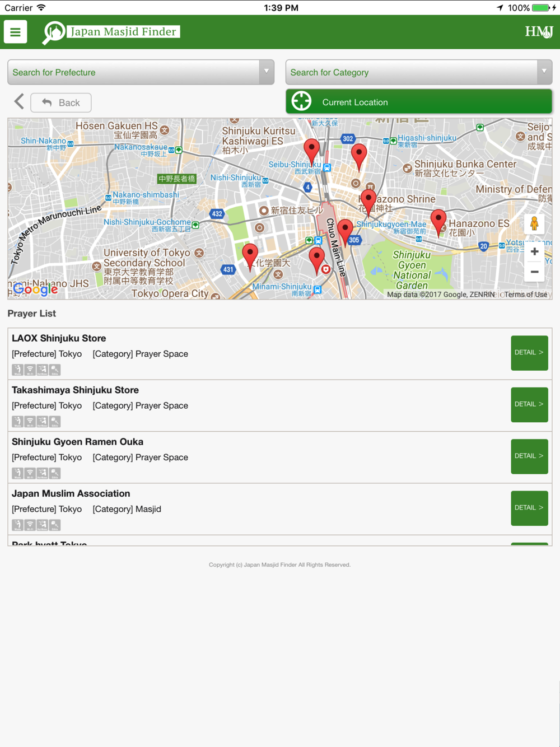The height and width of the screenshot is (747, 560).
Task: Click the Shinjuku Gyoen Ramen Ouka title
Action: 77,442
